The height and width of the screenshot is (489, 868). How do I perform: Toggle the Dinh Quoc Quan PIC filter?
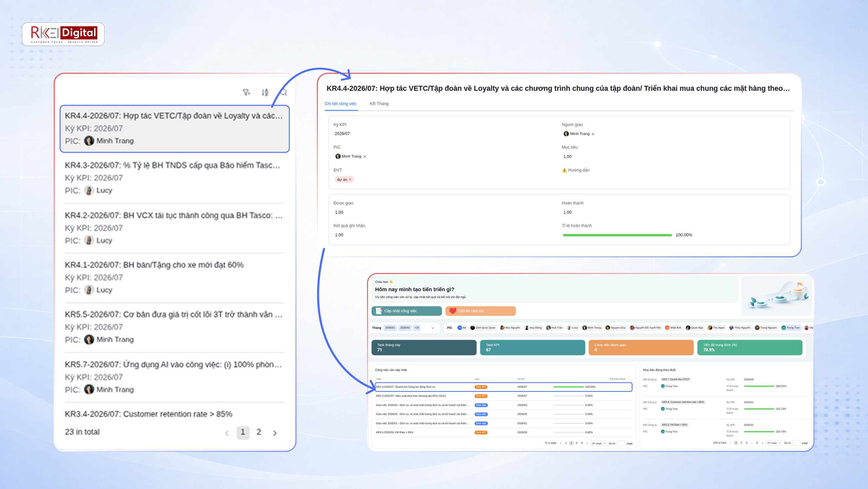coord(483,327)
